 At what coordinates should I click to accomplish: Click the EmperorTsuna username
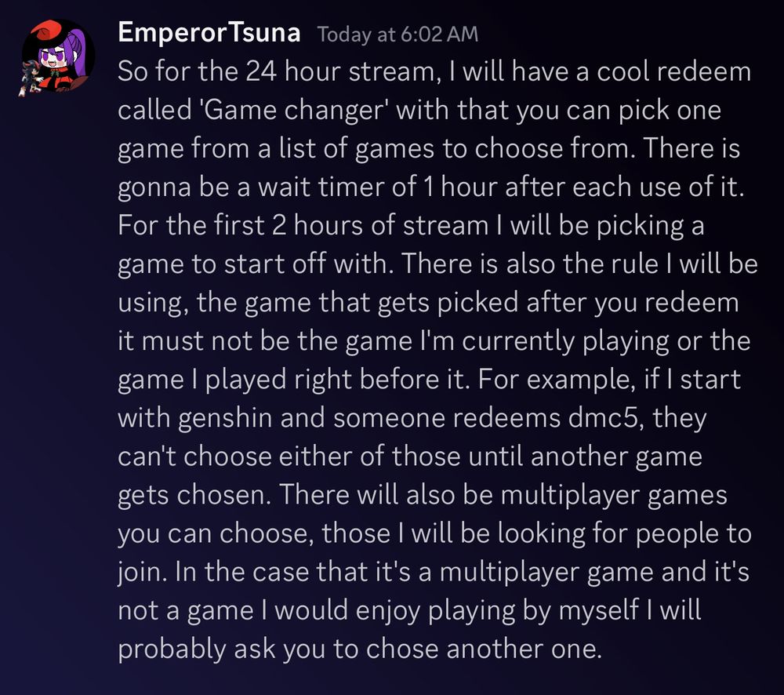(209, 32)
